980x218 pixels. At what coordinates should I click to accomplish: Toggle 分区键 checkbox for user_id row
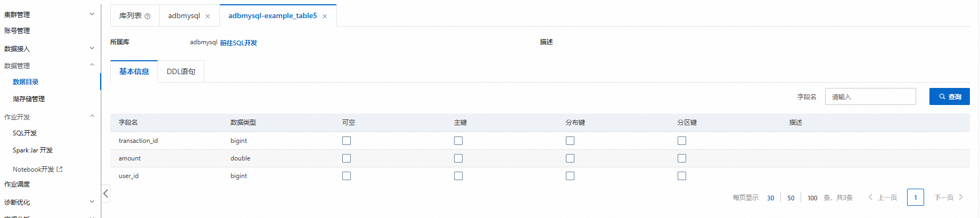pos(682,176)
